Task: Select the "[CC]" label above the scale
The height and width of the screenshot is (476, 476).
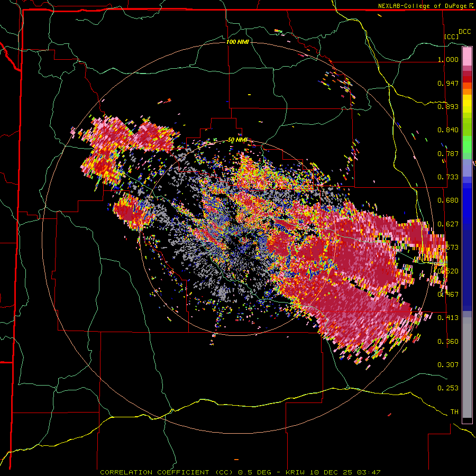Action: 452,36
